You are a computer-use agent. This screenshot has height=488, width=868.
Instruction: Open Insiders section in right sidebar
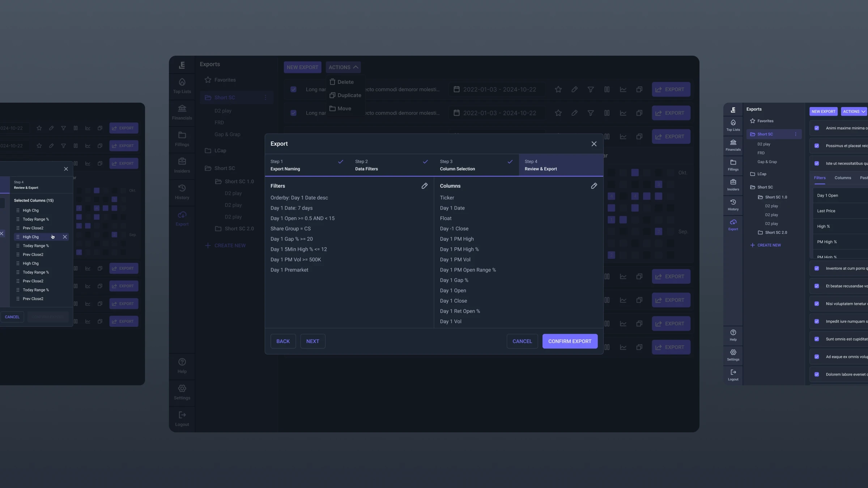click(733, 185)
